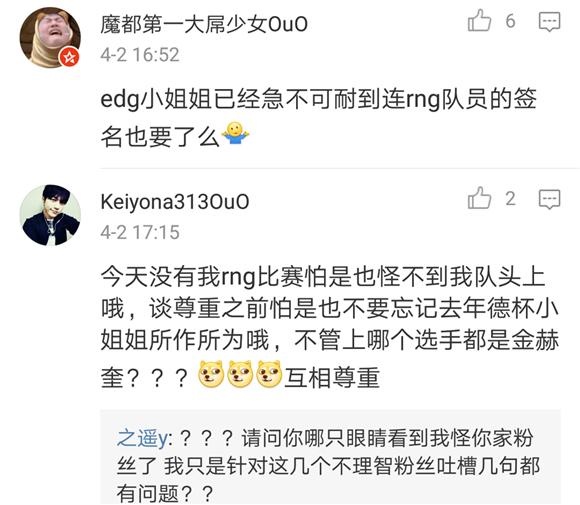Open the comment text starting with edg小姐姐
Screen dimensions: 580x505
click(x=318, y=118)
